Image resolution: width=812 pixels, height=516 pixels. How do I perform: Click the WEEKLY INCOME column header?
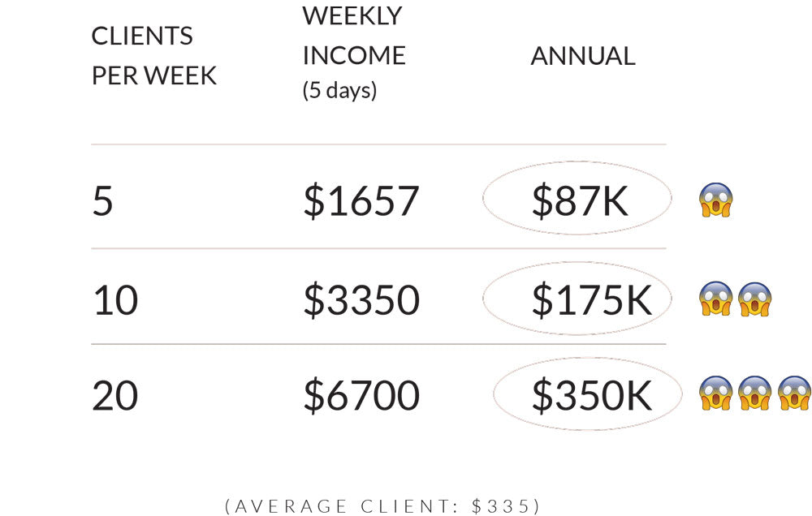pyautogui.click(x=354, y=36)
